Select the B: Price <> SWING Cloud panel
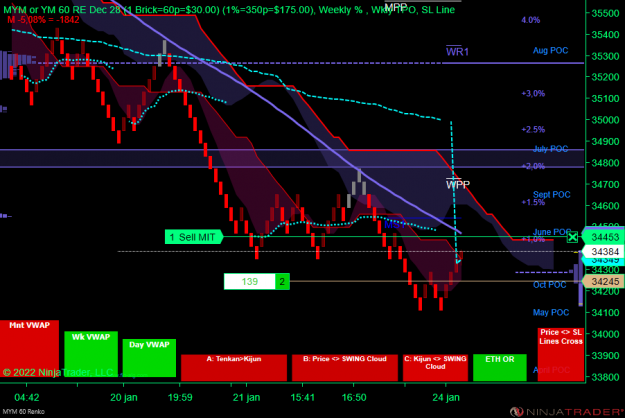This screenshot has height=418, width=625. pyautogui.click(x=345, y=367)
